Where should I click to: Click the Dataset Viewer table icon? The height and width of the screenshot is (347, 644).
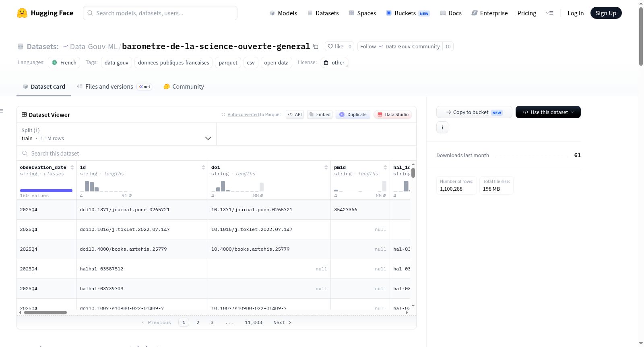tap(24, 114)
